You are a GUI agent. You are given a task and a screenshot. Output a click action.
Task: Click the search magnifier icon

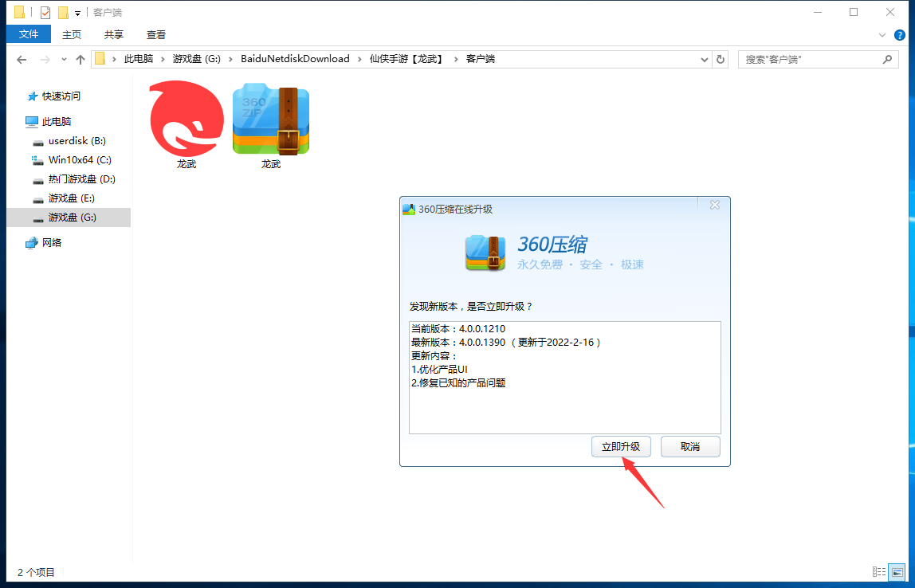(887, 59)
